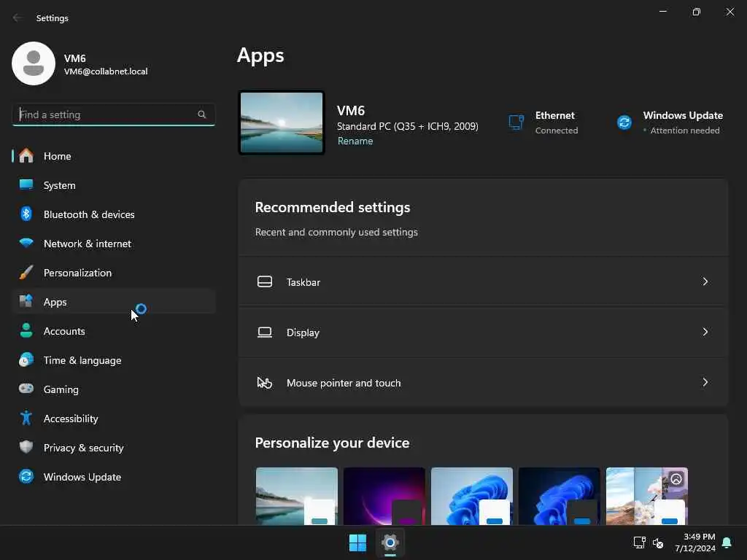Viewport: 747px width, 560px height.
Task: Click the muted volume tray icon
Action: (658, 542)
